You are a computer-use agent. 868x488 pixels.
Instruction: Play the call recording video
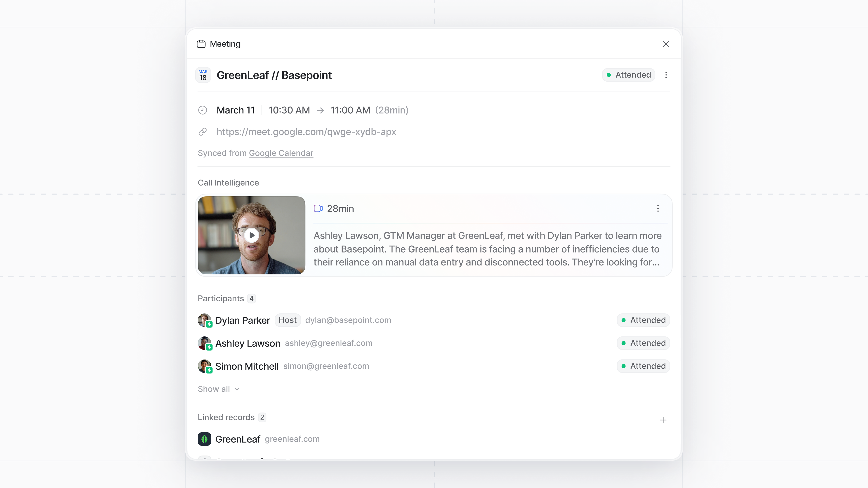coord(251,235)
